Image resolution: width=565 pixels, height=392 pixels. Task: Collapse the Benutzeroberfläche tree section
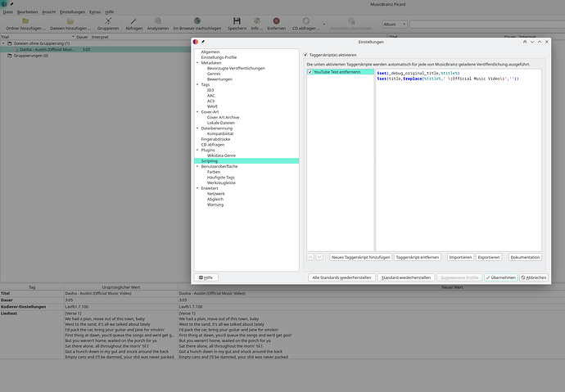197,166
